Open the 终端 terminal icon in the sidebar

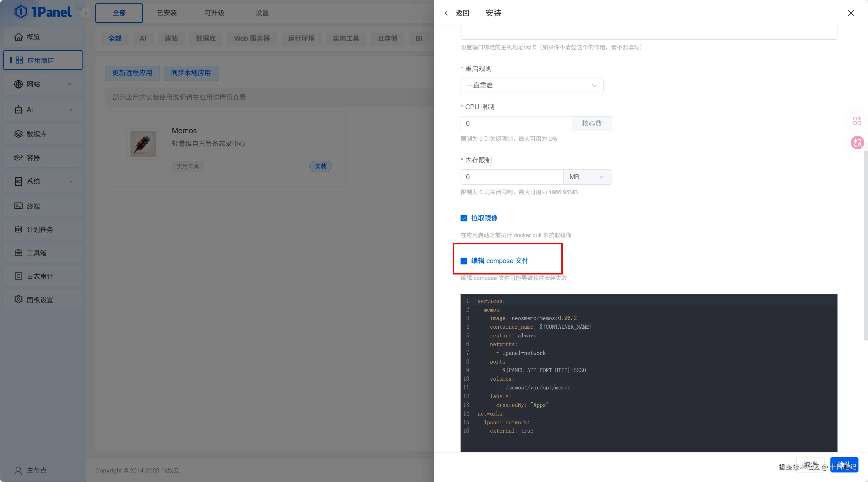point(19,206)
